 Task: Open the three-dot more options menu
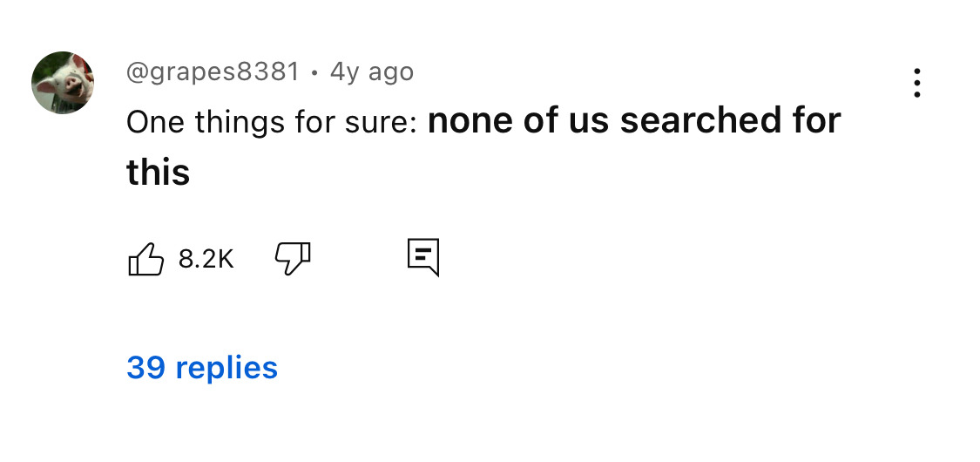[916, 83]
